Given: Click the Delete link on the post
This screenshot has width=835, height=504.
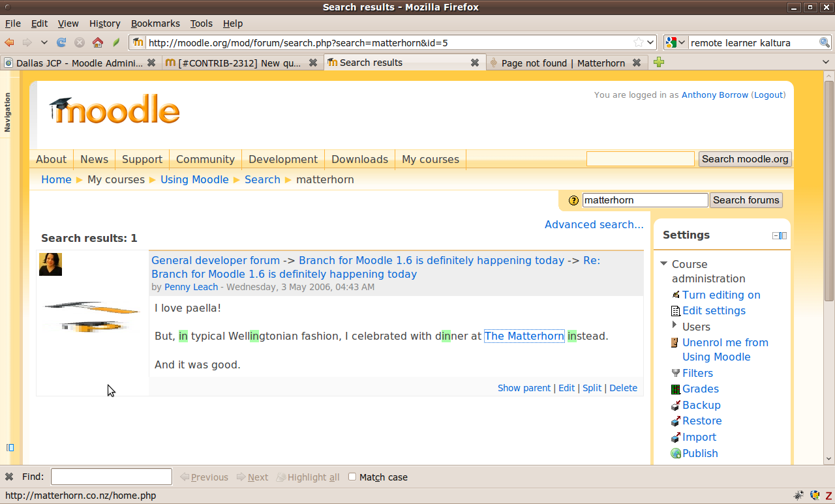Looking at the screenshot, I should click(x=624, y=388).
